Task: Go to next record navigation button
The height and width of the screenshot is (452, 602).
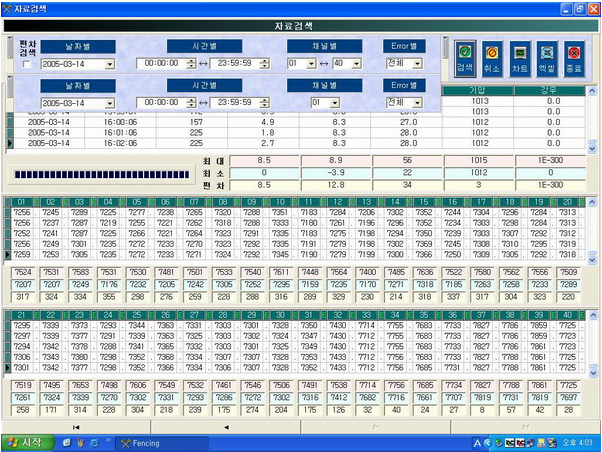Action: (376, 427)
